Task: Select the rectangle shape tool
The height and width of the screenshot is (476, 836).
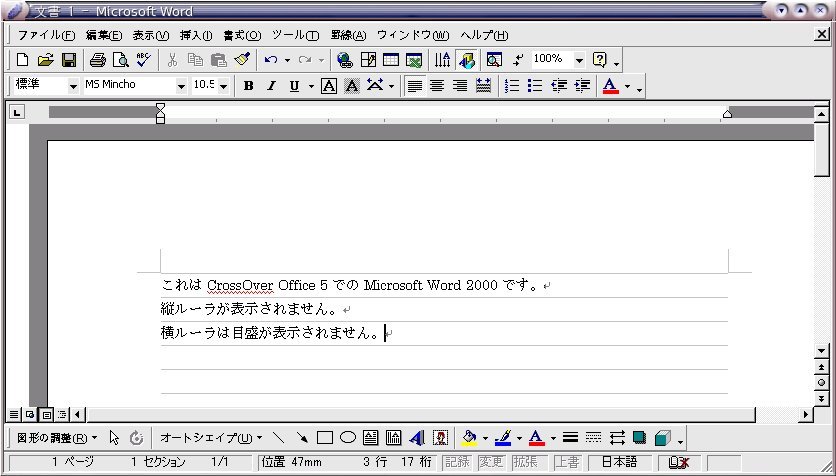Action: pyautogui.click(x=325, y=438)
